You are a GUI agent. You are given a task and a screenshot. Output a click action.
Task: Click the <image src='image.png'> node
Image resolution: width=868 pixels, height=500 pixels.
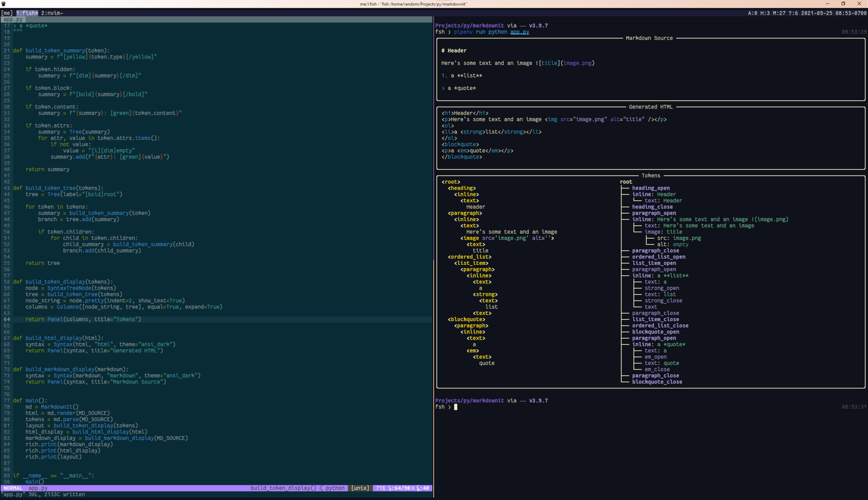pos(507,238)
